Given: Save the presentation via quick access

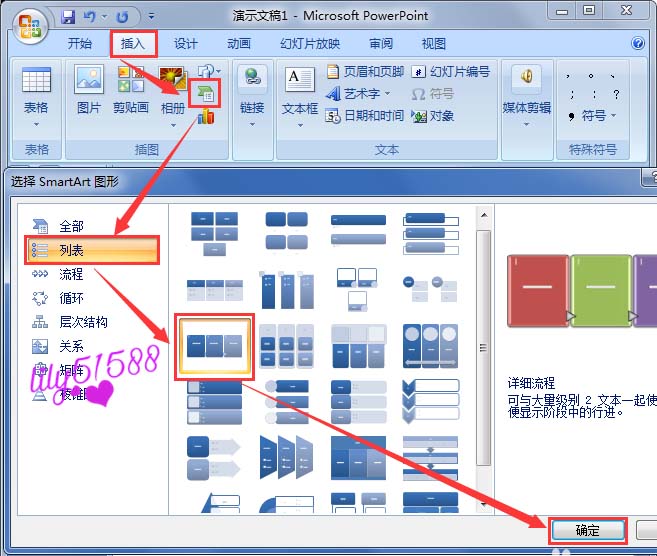Looking at the screenshot, I should [68, 16].
